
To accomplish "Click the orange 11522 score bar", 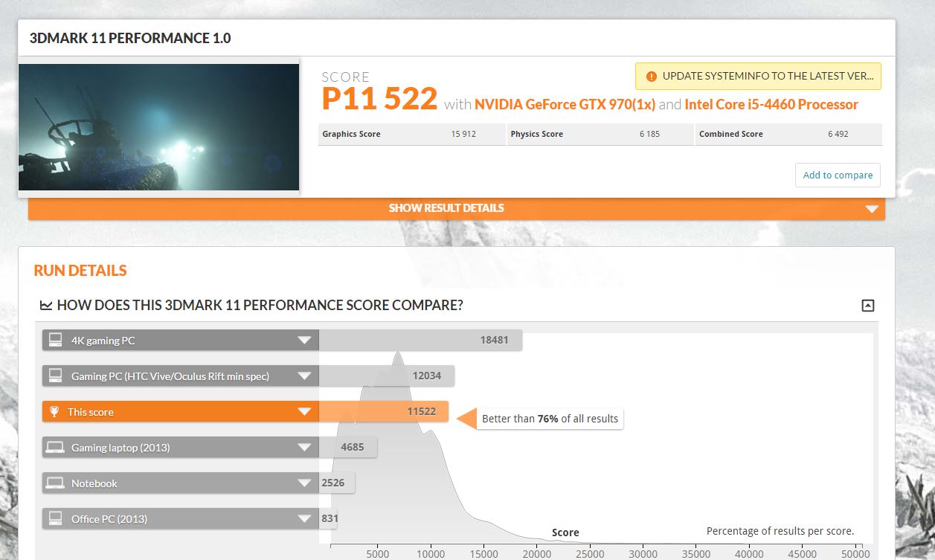I will tap(384, 412).
